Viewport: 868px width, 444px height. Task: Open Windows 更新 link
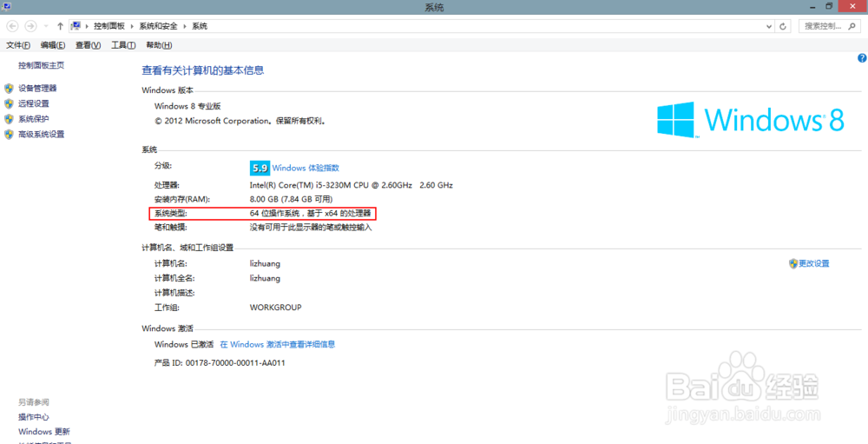(44, 432)
